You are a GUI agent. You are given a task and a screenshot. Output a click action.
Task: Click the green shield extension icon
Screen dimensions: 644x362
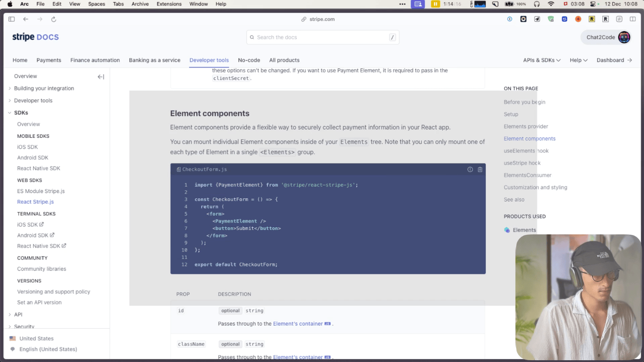pos(551,19)
